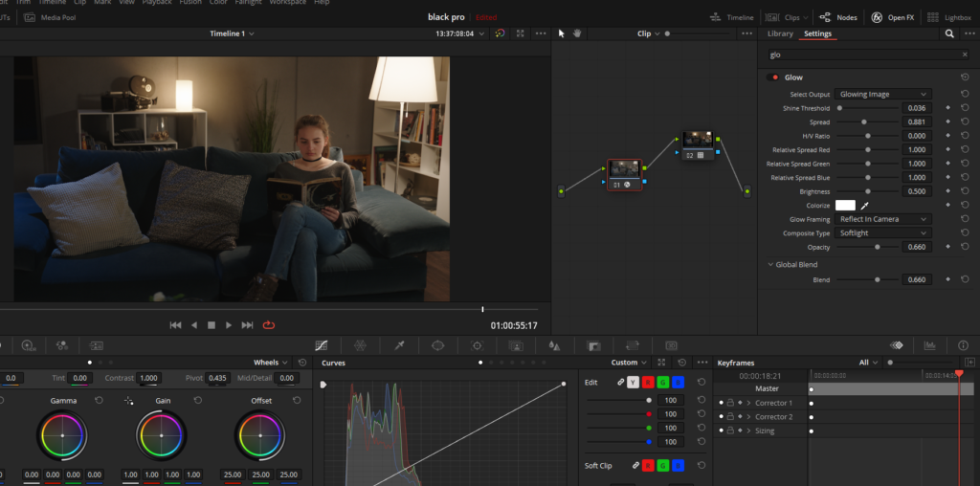980x486 pixels.
Task: Show the Timeline panel button
Action: pyautogui.click(x=732, y=17)
